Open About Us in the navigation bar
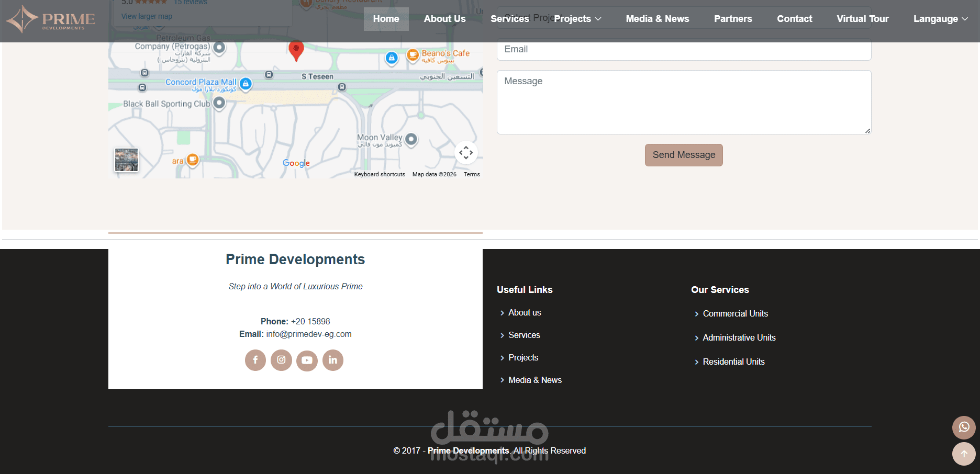This screenshot has width=980, height=474. tap(444, 19)
